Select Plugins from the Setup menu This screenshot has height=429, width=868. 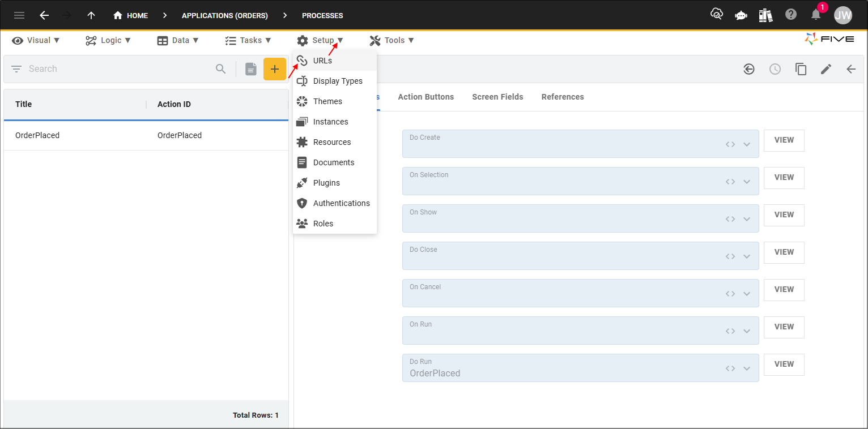[335, 183]
